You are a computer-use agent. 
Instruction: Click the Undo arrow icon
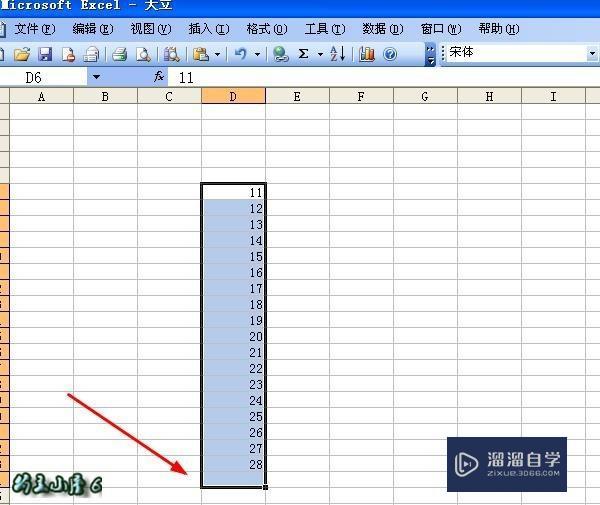(x=241, y=54)
